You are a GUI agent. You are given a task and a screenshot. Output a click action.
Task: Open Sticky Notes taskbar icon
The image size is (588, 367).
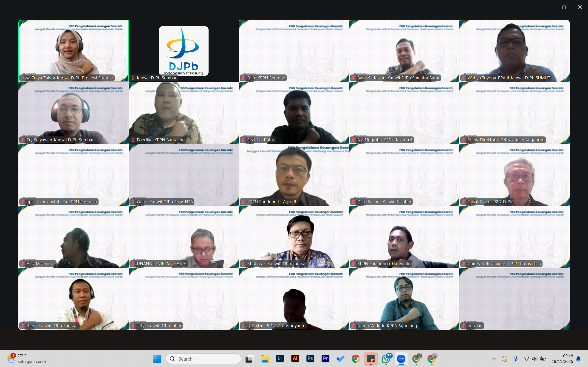[x=371, y=359]
